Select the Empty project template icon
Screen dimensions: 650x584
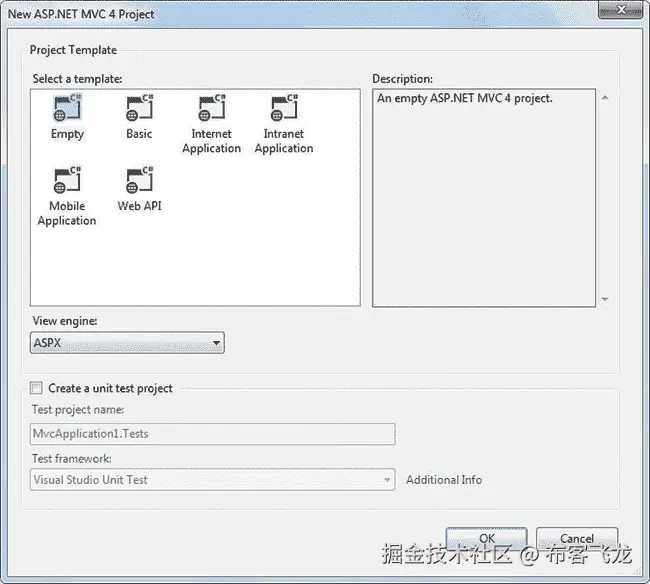(x=67, y=108)
